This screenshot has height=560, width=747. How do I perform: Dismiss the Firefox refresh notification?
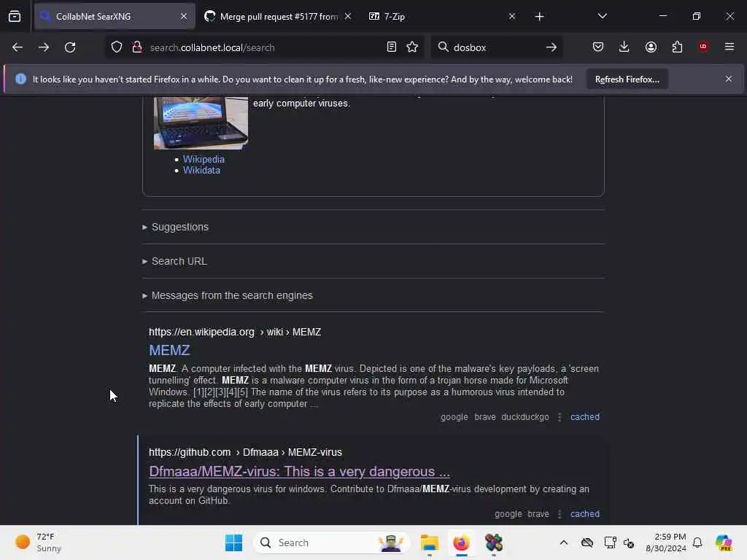pos(728,79)
